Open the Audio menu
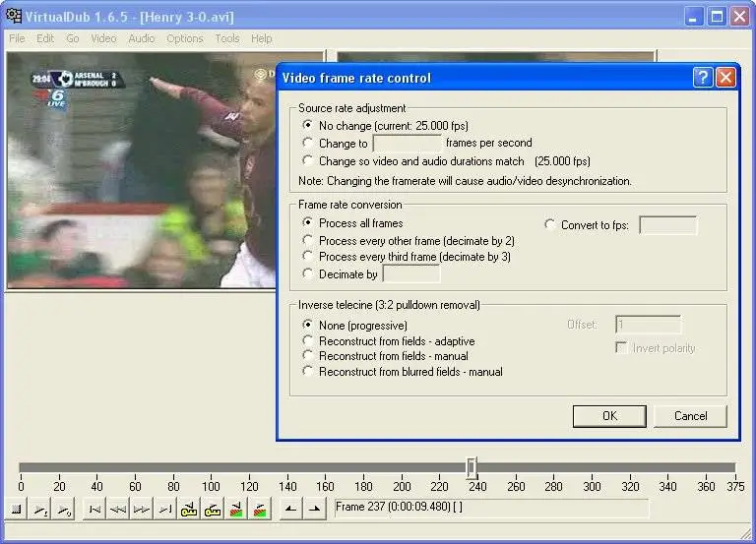The image size is (756, 544). (x=142, y=38)
